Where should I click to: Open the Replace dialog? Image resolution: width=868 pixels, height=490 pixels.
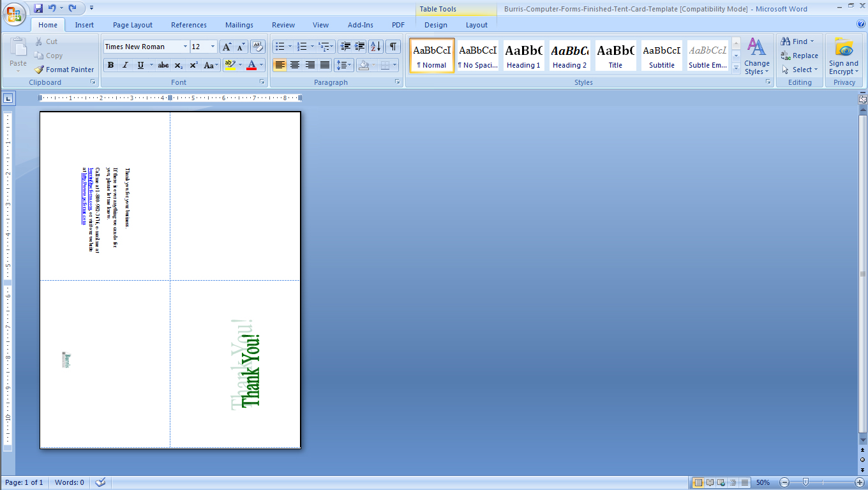click(x=800, y=56)
